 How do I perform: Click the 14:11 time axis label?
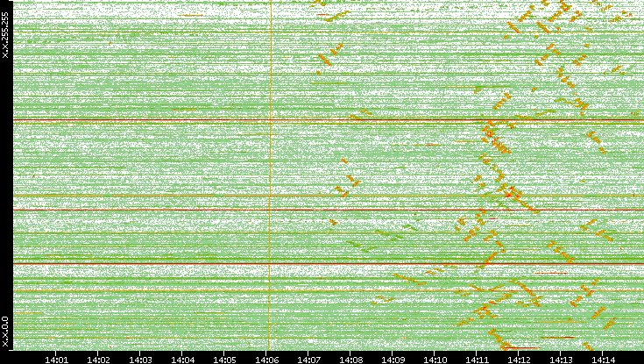[x=477, y=360]
